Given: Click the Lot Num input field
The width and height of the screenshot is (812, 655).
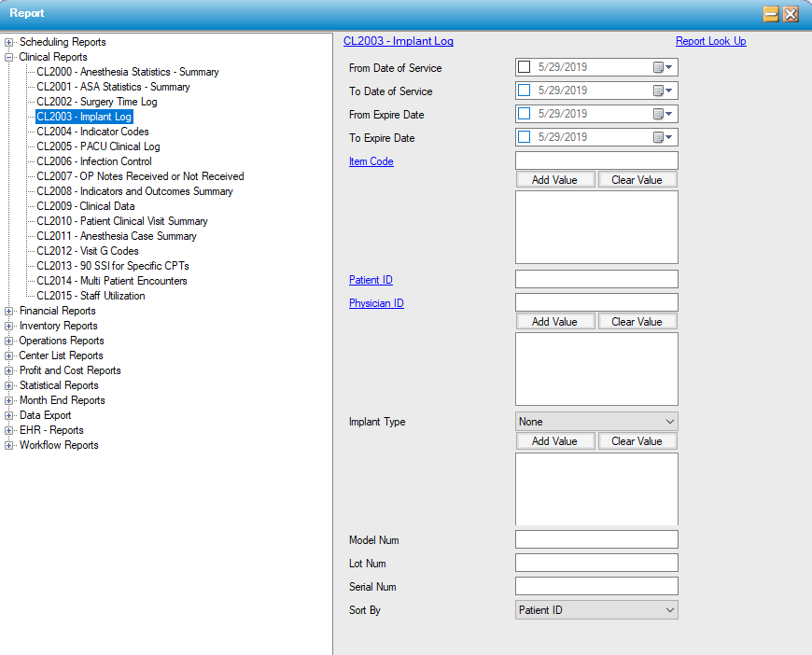Looking at the screenshot, I should pos(596,563).
